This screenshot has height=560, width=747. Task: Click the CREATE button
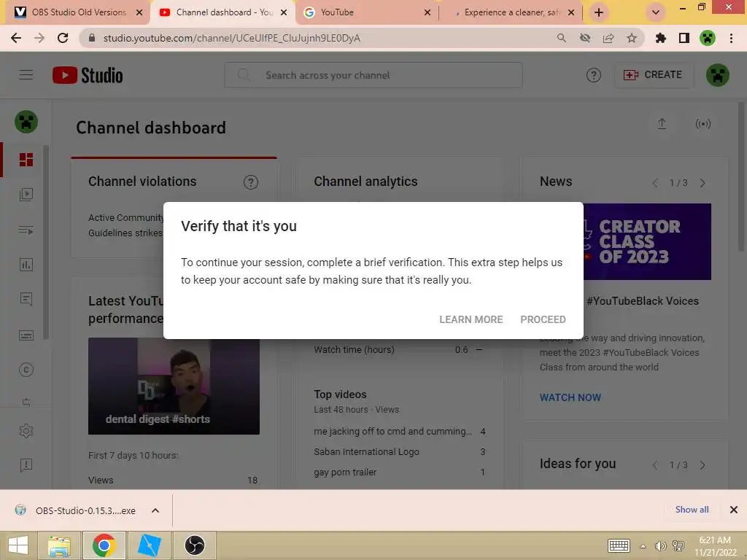[653, 75]
